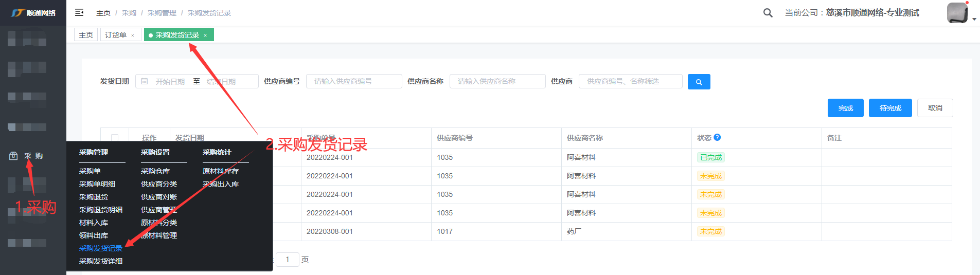980x275 pixels.
Task: Open the 供应商 filter combo box
Action: click(630, 81)
